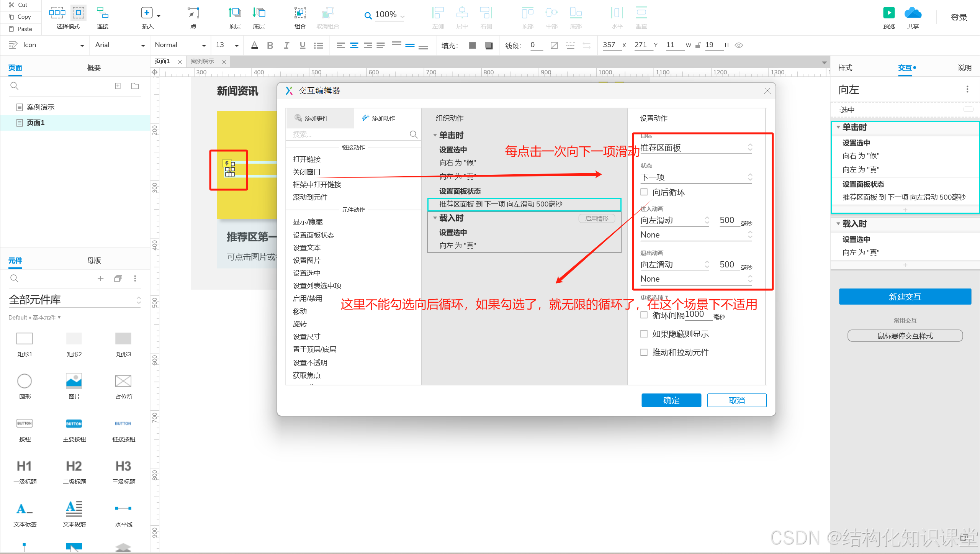Click the lock aspect ratio icon
This screenshot has width=980, height=554.
(698, 45)
